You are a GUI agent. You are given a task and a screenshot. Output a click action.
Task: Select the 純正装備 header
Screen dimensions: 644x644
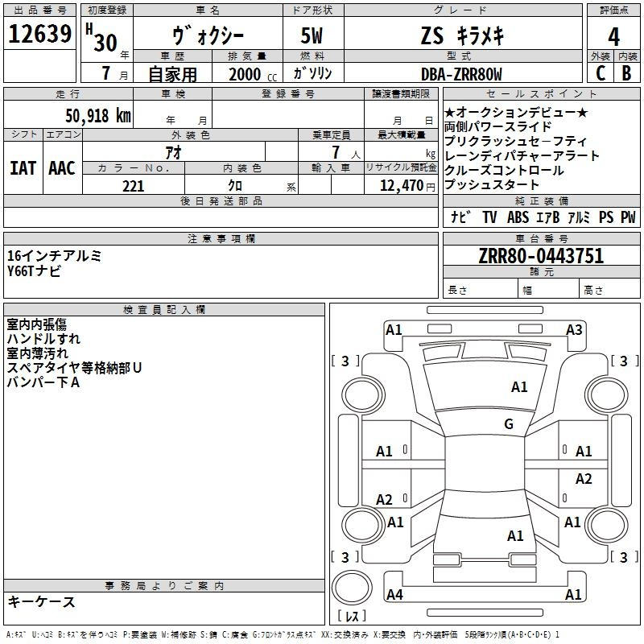pyautogui.click(x=541, y=200)
